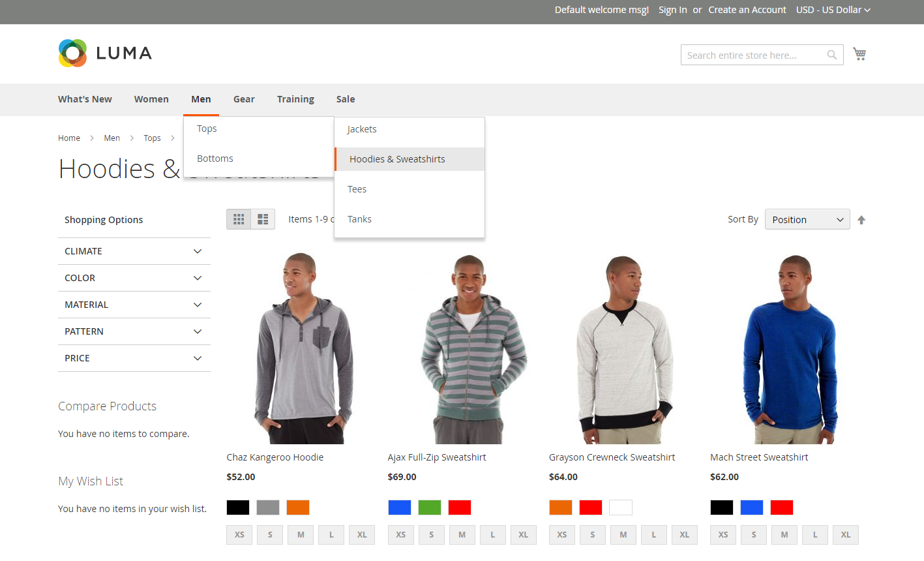Open the What's New menu

coord(85,99)
